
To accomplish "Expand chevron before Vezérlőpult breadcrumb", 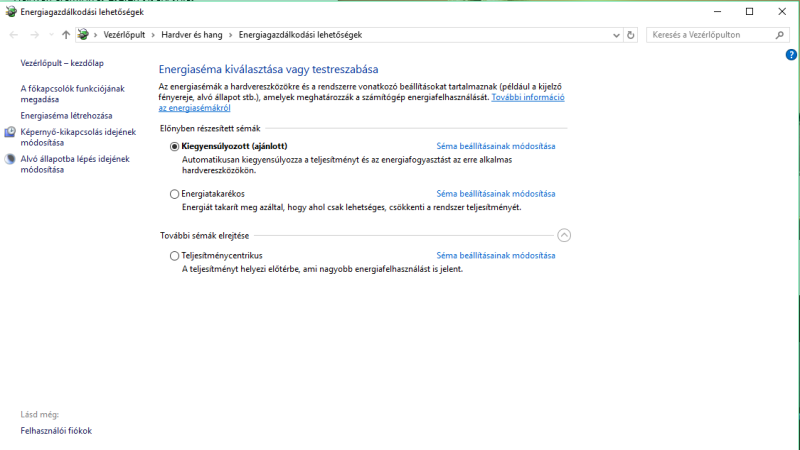I will pos(95,35).
